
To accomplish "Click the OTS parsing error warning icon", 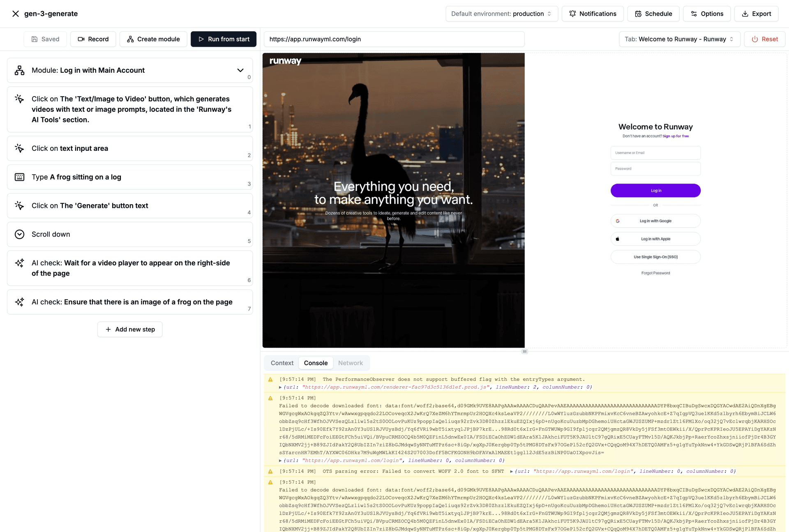I will [270, 472].
